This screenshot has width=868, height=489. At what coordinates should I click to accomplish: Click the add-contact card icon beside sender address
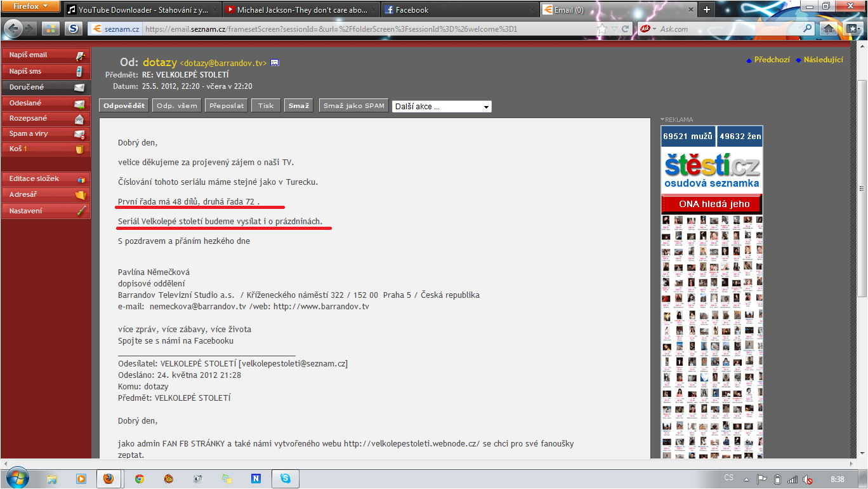[275, 62]
